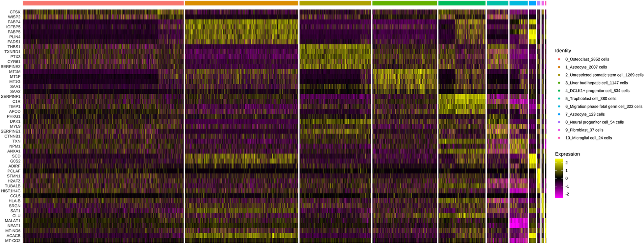Click the HIST1H4C gene row label

(x=11, y=191)
